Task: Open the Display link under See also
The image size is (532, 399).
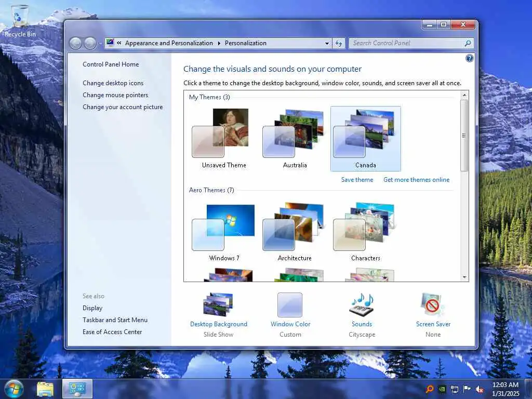Action: coord(92,308)
